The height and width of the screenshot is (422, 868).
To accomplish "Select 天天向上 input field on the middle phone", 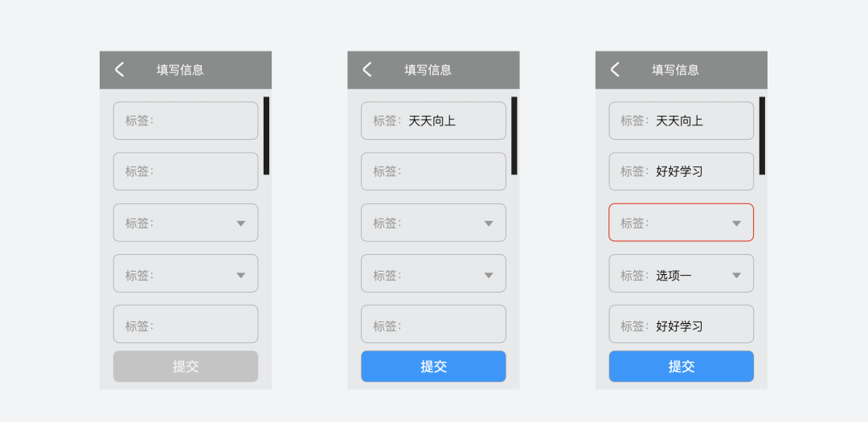I will [433, 121].
